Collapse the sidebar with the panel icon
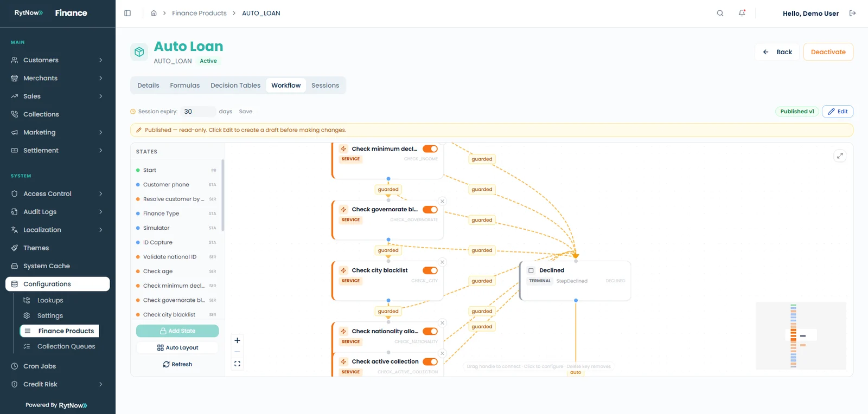Screen dimensions: 868x414 (x=127, y=13)
